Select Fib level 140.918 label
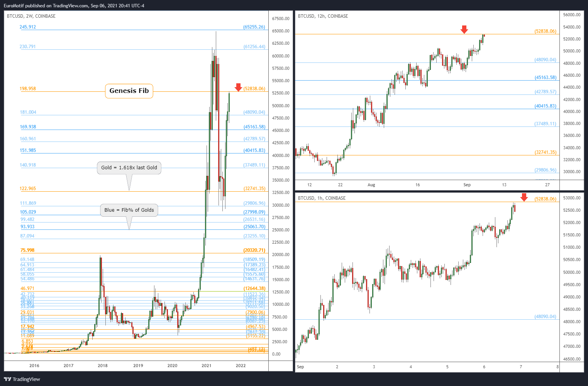Viewport: 588px width, 386px height. tap(28, 165)
